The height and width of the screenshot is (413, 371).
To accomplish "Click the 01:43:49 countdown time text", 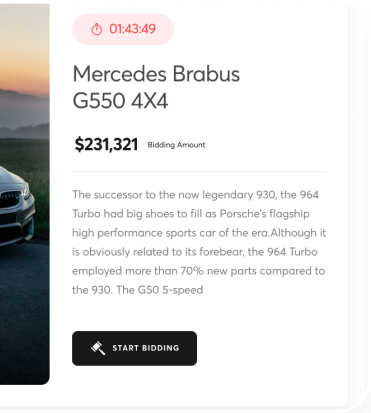I will [x=132, y=29].
